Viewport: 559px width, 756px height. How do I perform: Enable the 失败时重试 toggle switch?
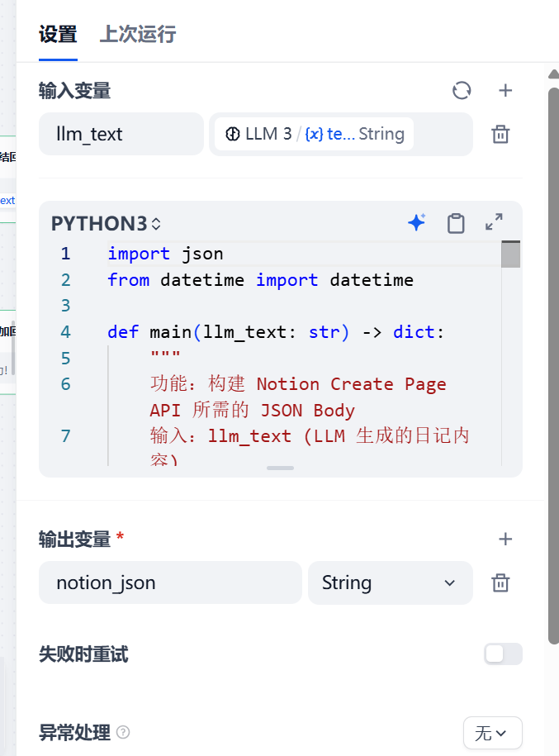click(x=503, y=654)
